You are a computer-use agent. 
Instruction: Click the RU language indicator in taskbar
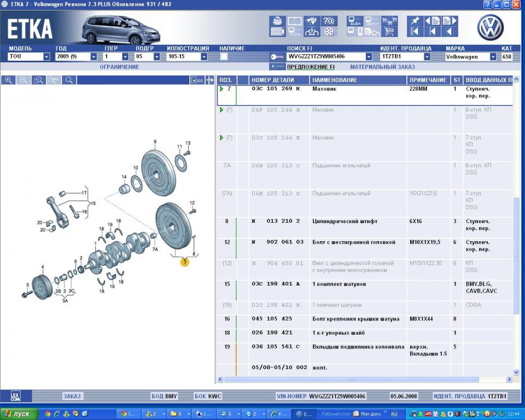[x=394, y=414]
